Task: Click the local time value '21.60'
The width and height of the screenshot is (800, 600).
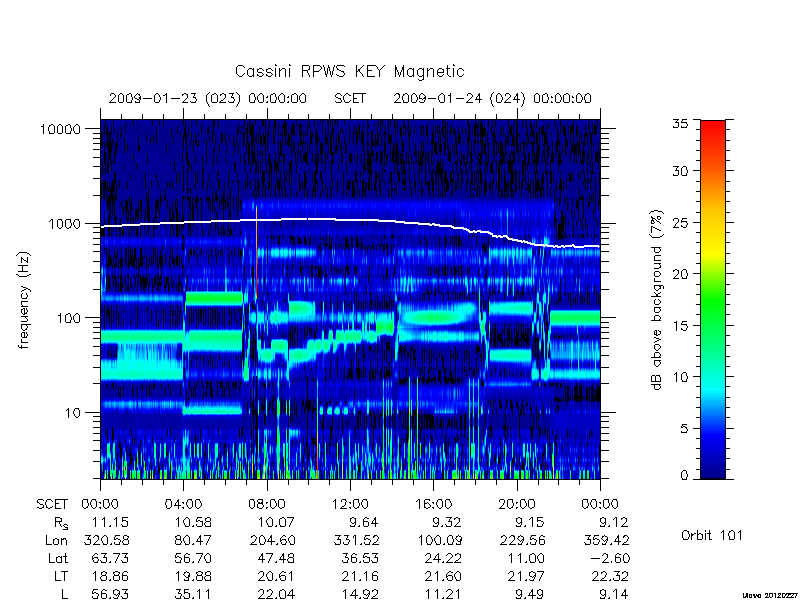Action: (443, 577)
